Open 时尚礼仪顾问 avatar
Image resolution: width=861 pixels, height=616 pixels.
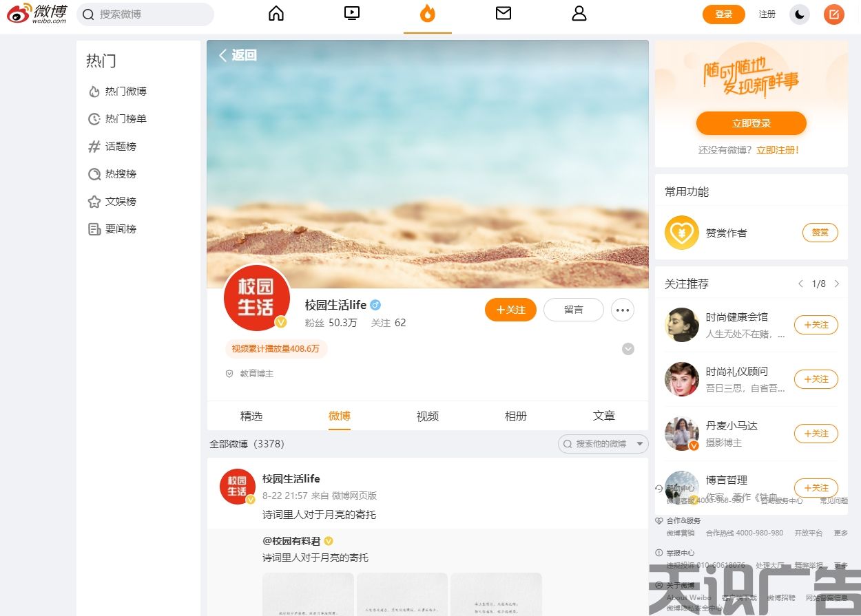(x=682, y=379)
